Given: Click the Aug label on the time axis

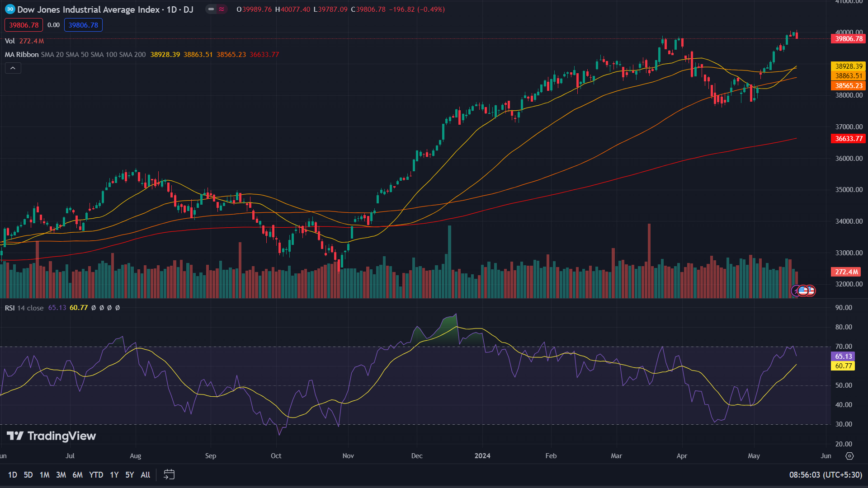Looking at the screenshot, I should [136, 456].
